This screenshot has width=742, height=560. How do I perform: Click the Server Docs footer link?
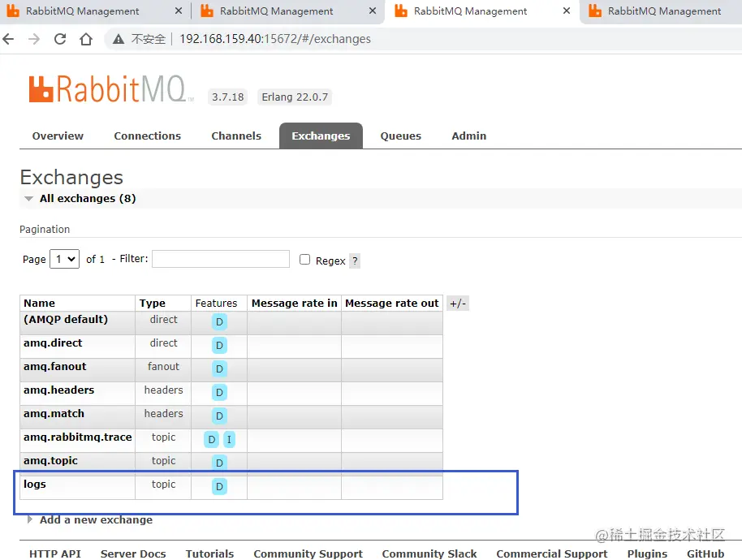(x=133, y=554)
